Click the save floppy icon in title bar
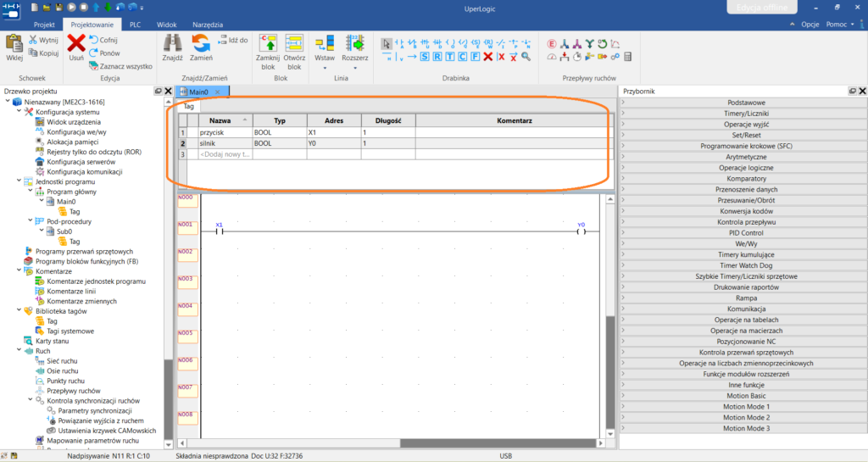This screenshot has height=462, width=868. pos(58,7)
